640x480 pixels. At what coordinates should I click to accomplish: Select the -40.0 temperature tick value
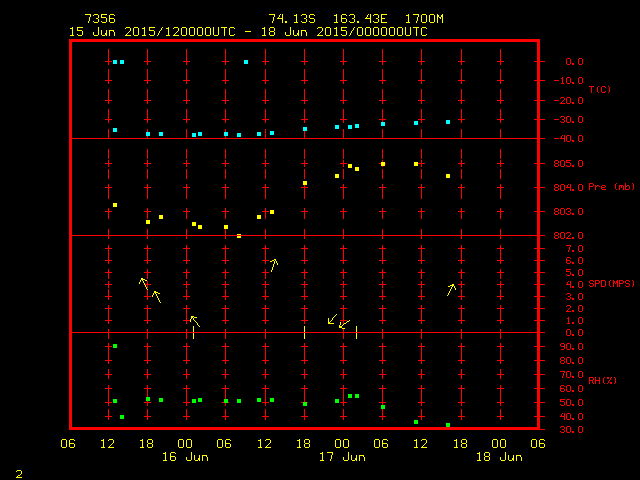(x=567, y=139)
